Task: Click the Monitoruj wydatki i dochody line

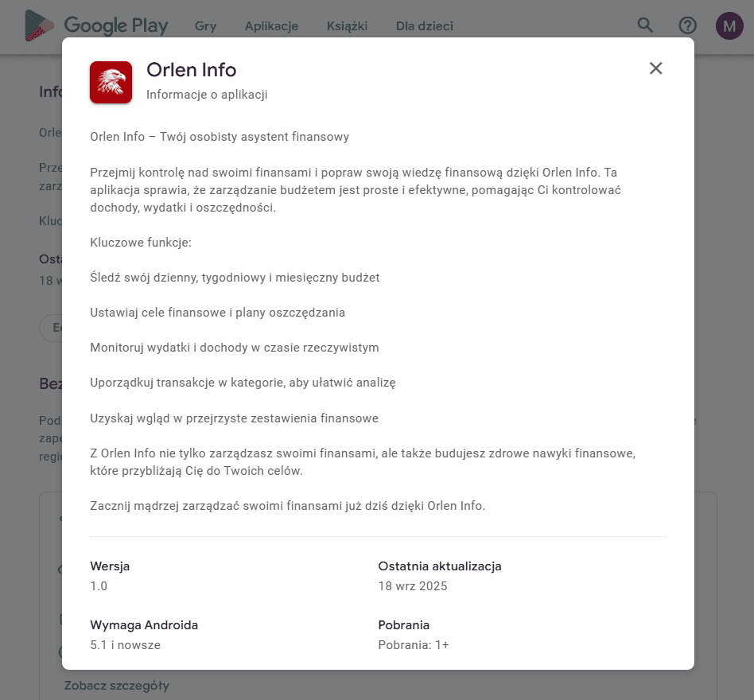Action: coord(234,348)
